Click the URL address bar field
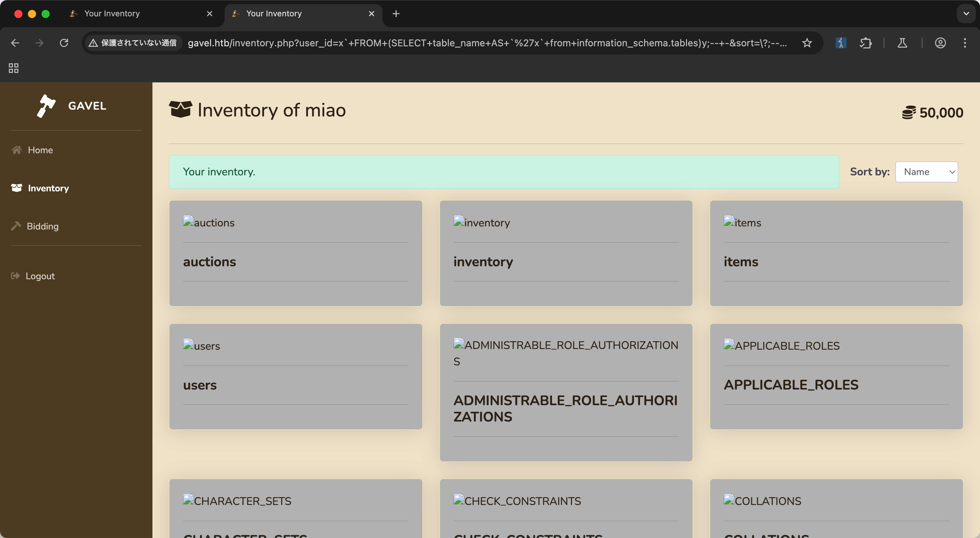 point(487,43)
